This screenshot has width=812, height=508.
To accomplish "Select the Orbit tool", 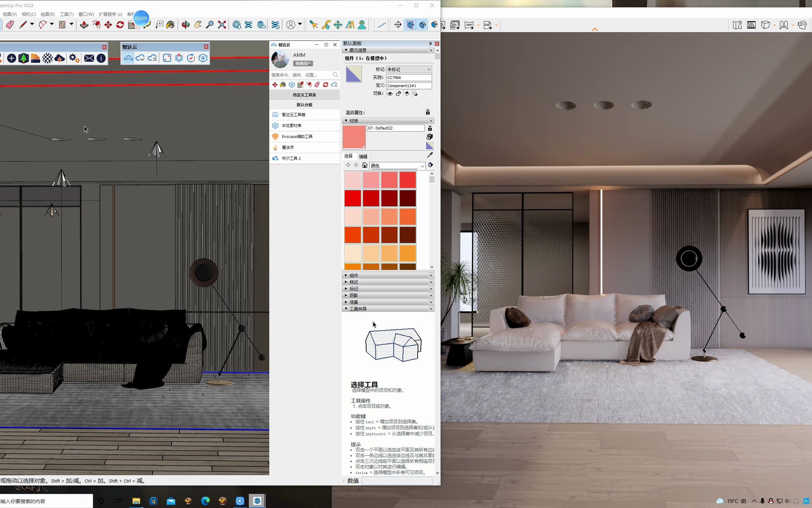I will (186, 25).
